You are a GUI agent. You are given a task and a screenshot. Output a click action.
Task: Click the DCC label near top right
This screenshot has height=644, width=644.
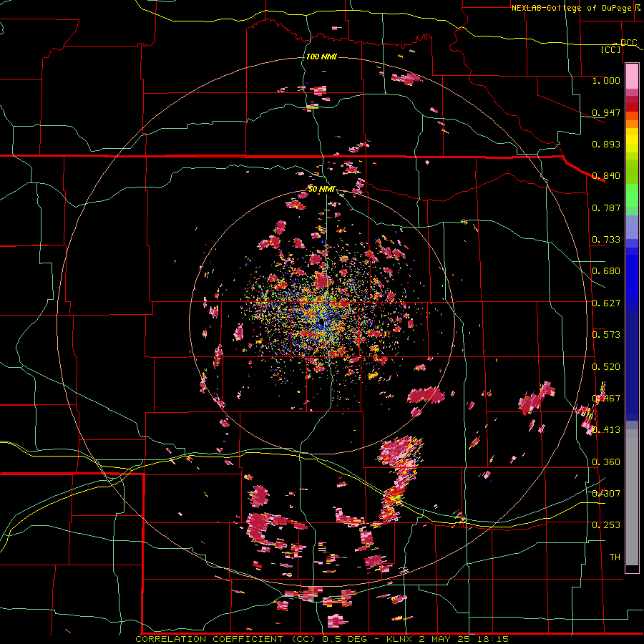pos(628,43)
